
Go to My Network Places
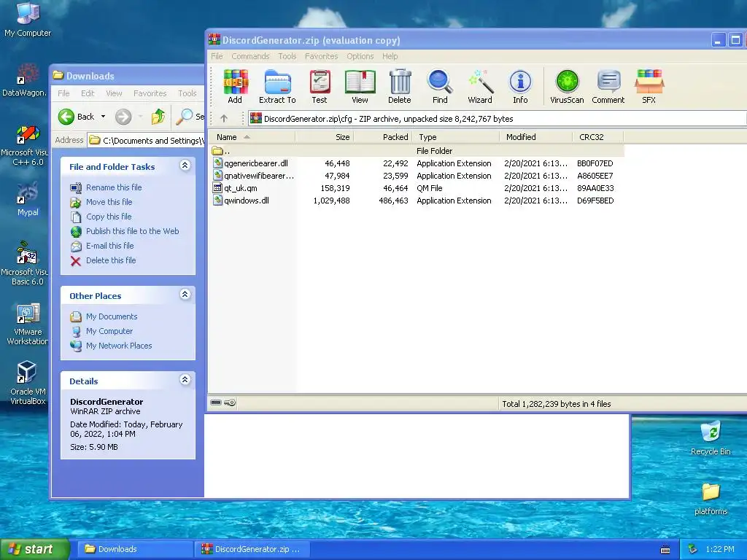[119, 346]
